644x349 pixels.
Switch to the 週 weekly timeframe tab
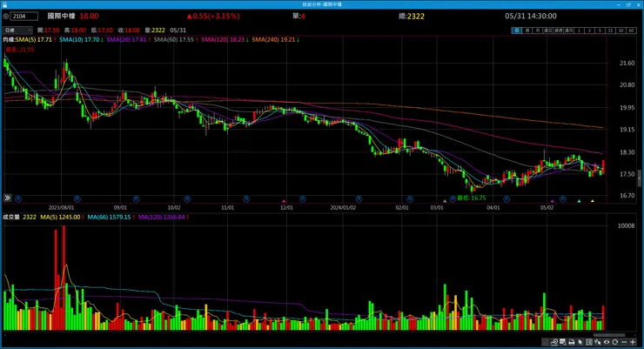(527, 30)
